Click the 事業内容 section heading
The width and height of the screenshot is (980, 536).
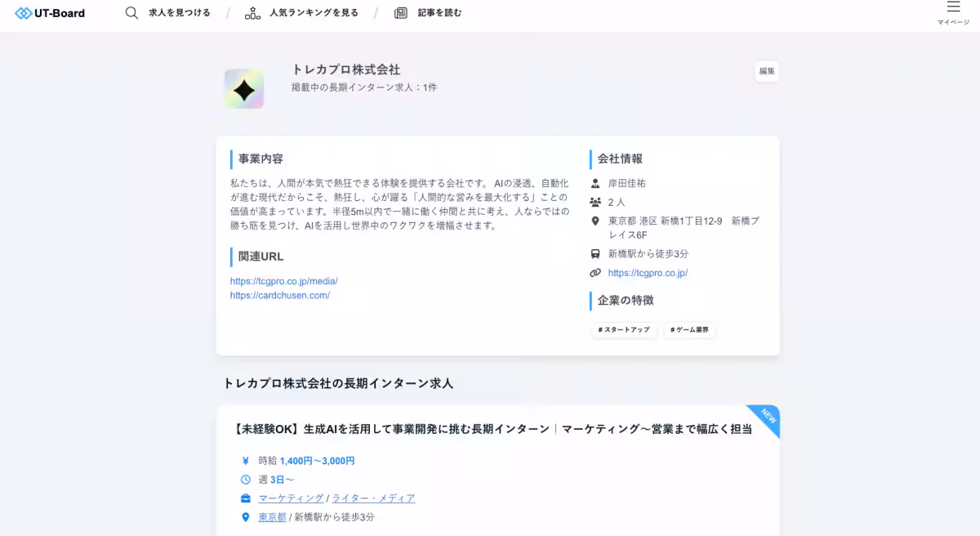(x=261, y=159)
